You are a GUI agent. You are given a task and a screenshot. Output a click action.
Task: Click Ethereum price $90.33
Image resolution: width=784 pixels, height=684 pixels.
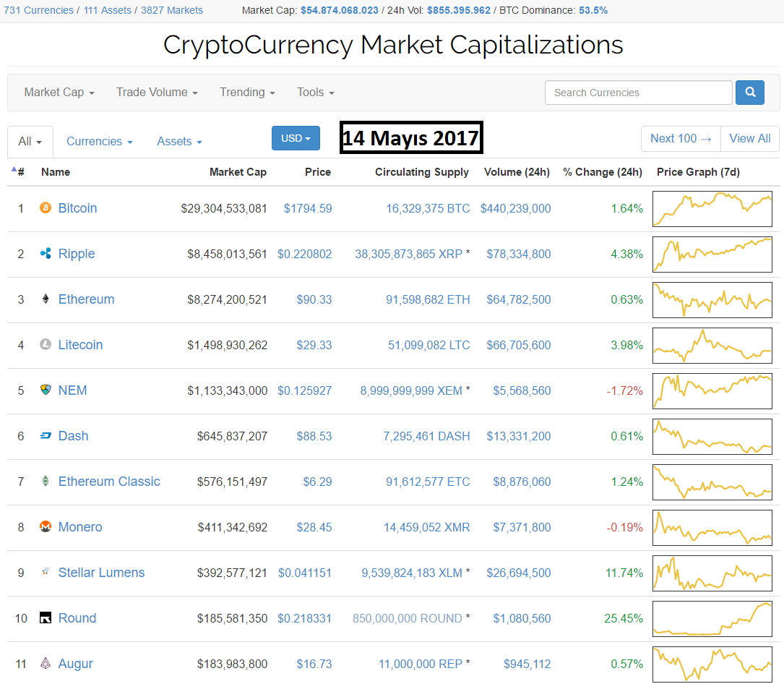(x=314, y=299)
